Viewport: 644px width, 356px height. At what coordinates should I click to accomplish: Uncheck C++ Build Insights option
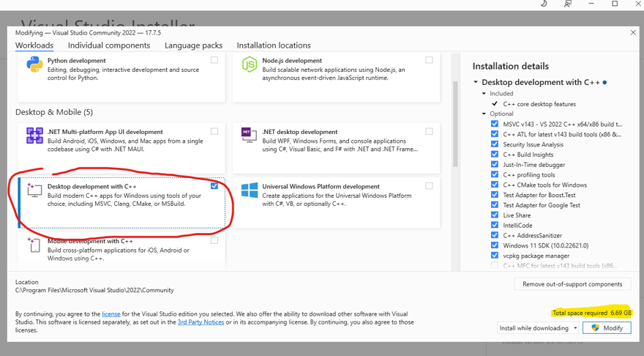(x=495, y=154)
